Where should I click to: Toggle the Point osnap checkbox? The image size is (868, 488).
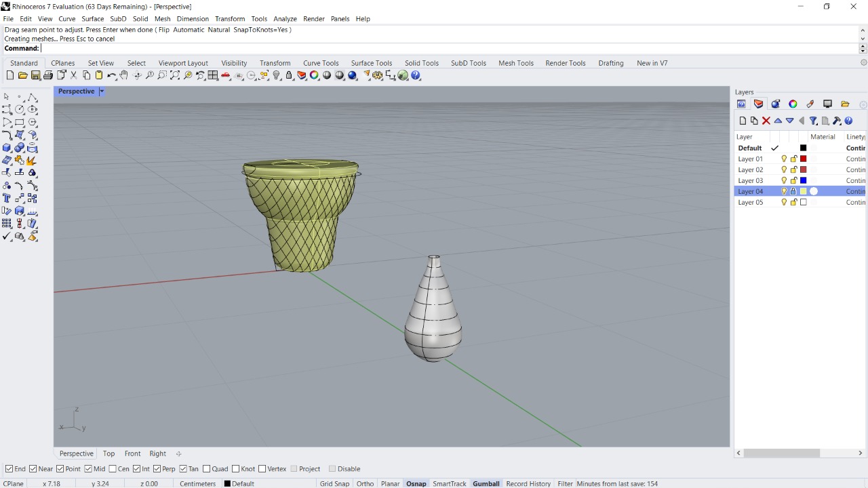click(x=60, y=469)
